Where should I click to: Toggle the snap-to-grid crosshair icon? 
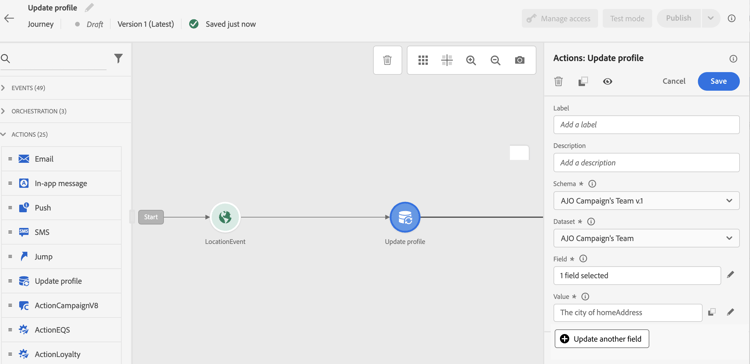447,60
